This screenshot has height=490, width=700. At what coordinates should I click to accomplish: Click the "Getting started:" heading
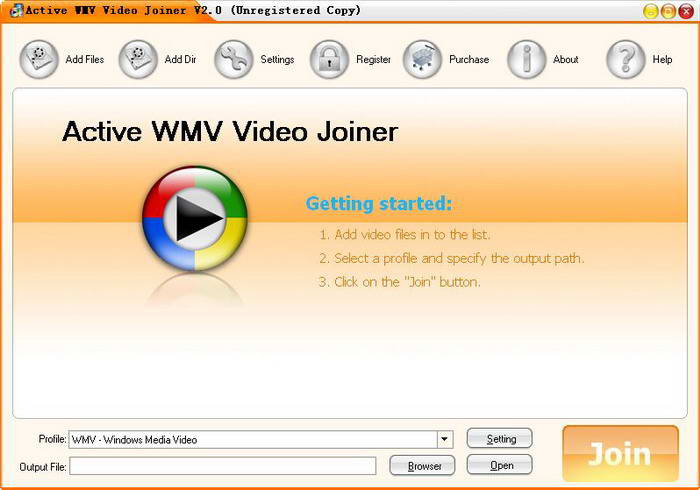(x=379, y=203)
